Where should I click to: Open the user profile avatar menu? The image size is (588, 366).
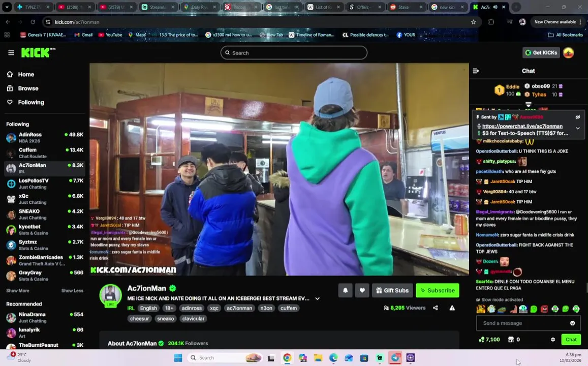click(569, 53)
